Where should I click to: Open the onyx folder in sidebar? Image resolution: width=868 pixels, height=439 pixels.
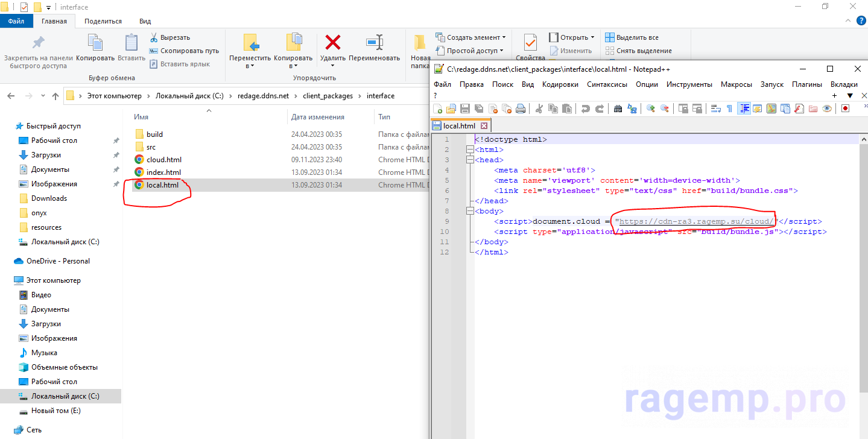point(39,213)
